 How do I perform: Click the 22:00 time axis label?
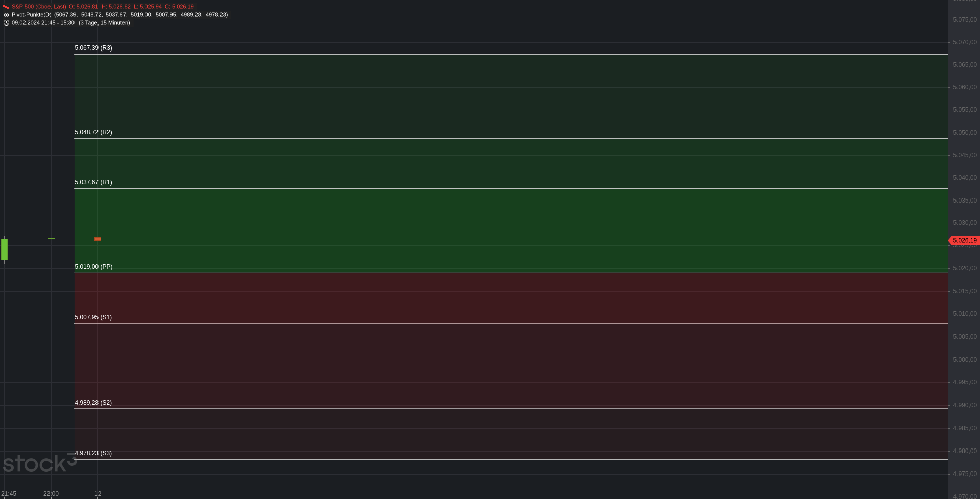point(51,494)
